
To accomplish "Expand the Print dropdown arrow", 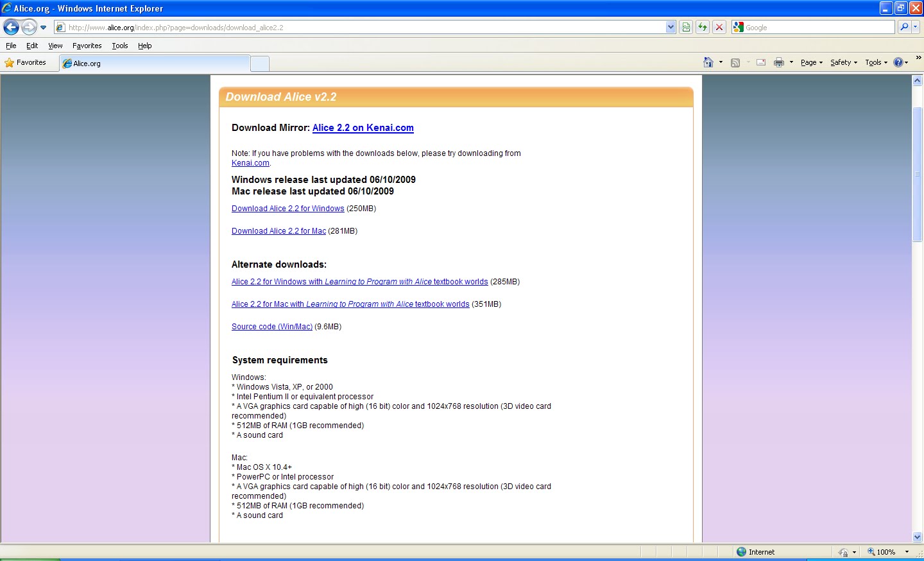I will (791, 62).
